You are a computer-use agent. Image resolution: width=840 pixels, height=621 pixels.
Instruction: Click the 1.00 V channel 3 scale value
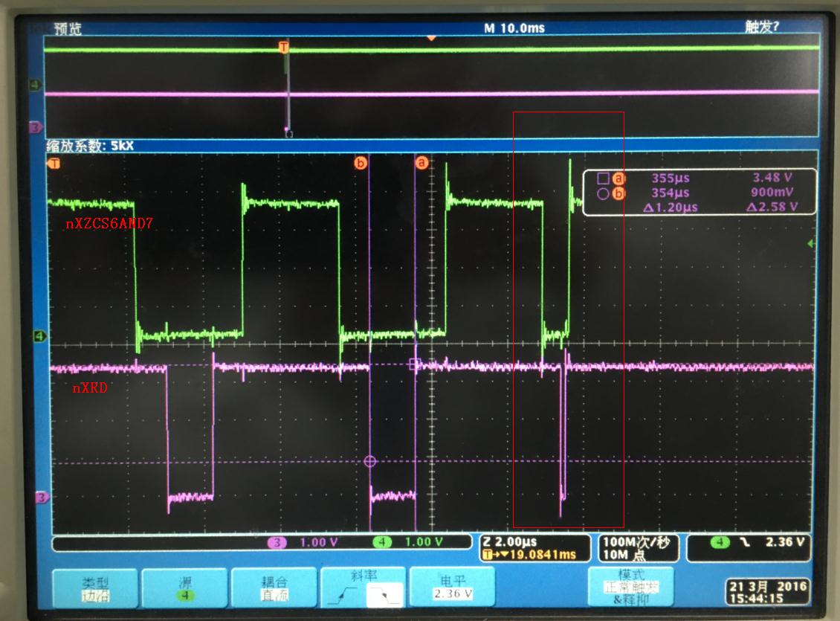point(319,542)
